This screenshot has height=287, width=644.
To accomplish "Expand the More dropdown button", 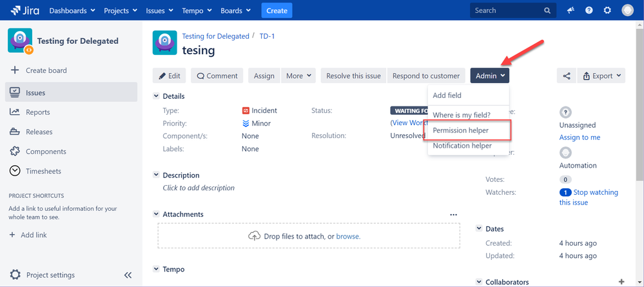I will point(298,75).
